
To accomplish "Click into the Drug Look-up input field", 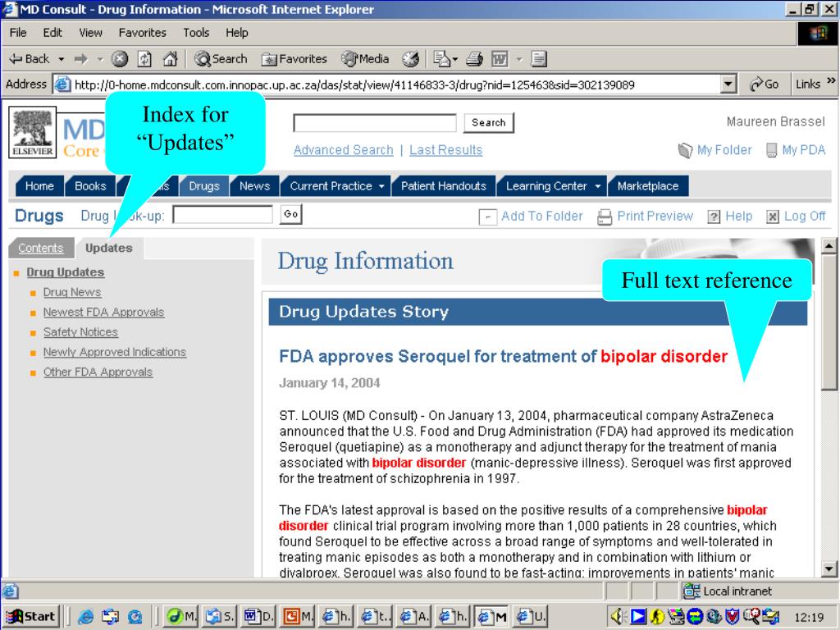I will coord(222,215).
